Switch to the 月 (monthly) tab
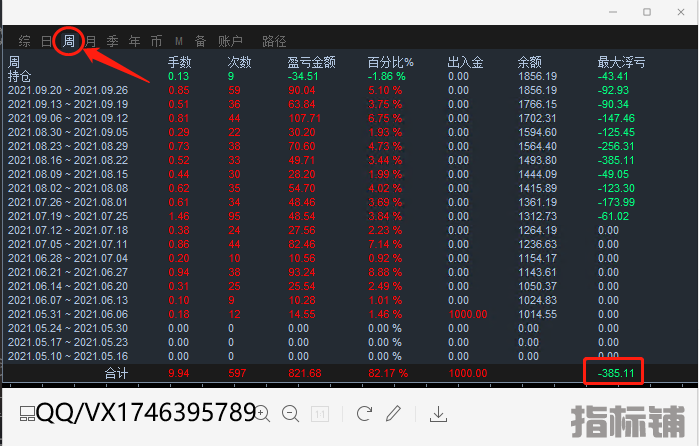The height and width of the screenshot is (446, 699). [91, 41]
